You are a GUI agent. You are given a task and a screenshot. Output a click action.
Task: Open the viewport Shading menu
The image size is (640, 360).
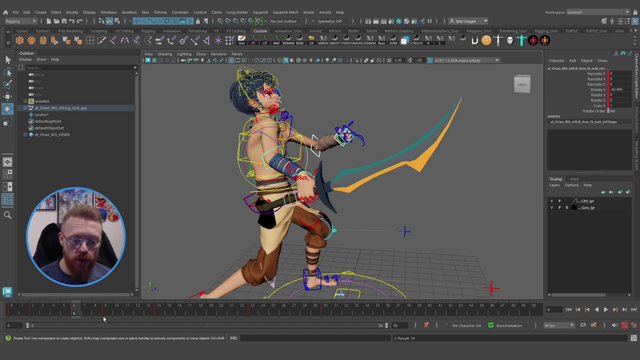click(x=164, y=54)
